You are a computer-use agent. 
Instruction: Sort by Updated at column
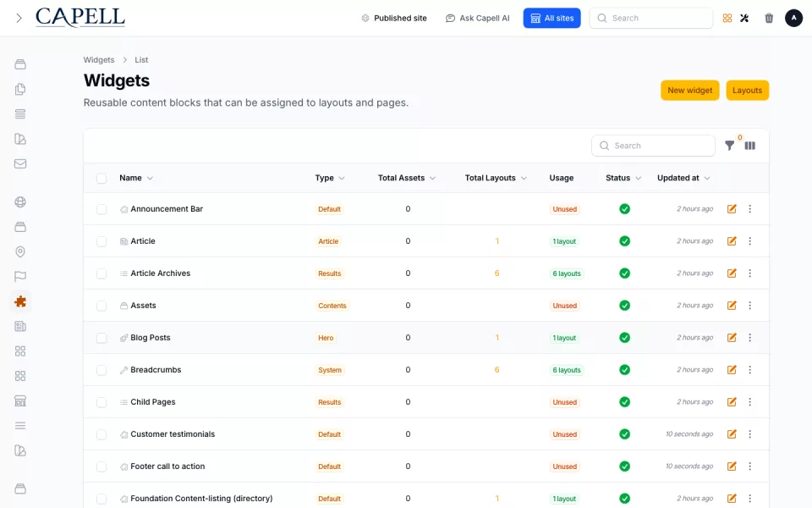coord(683,178)
